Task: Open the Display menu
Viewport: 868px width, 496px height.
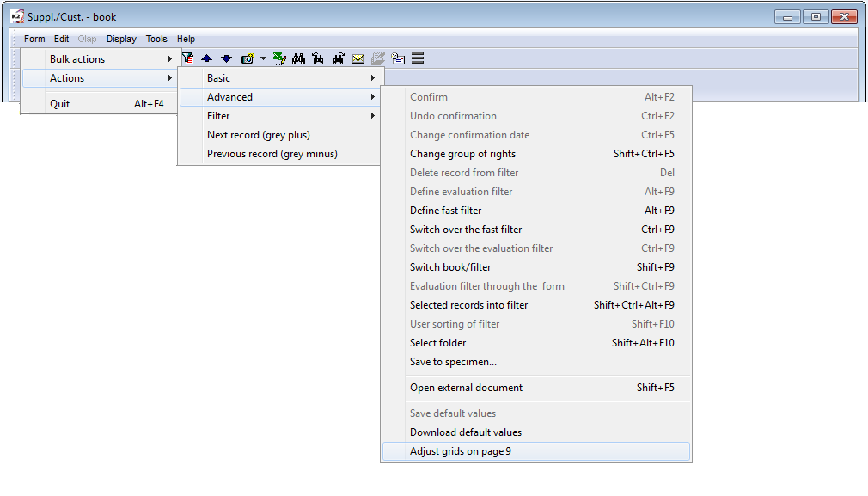Action: (121, 39)
